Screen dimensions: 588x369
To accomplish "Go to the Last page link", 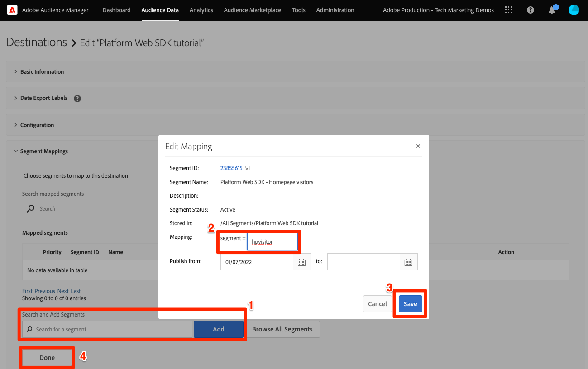I will tap(76, 291).
